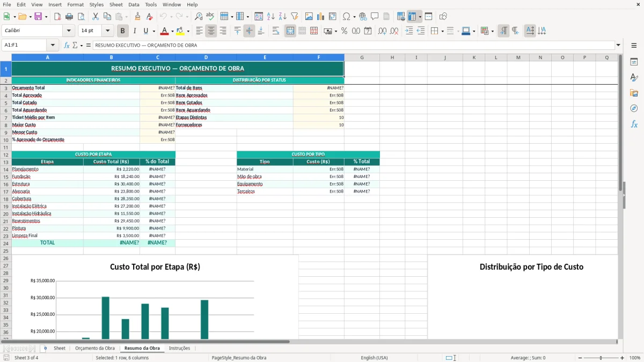644x362 pixels.
Task: Format cells as date
Action: pyautogui.click(x=368, y=31)
